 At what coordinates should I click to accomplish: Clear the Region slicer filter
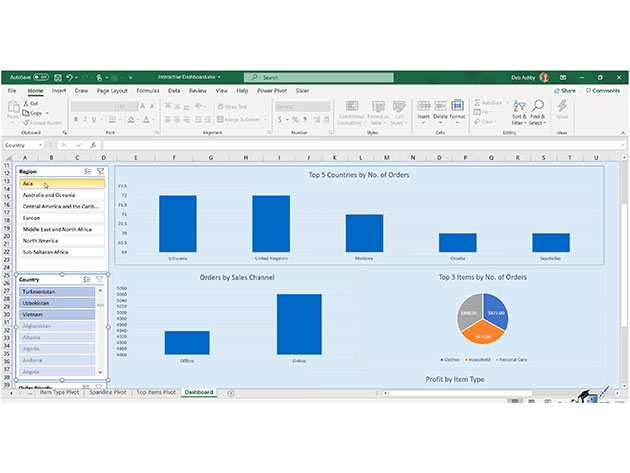100,172
